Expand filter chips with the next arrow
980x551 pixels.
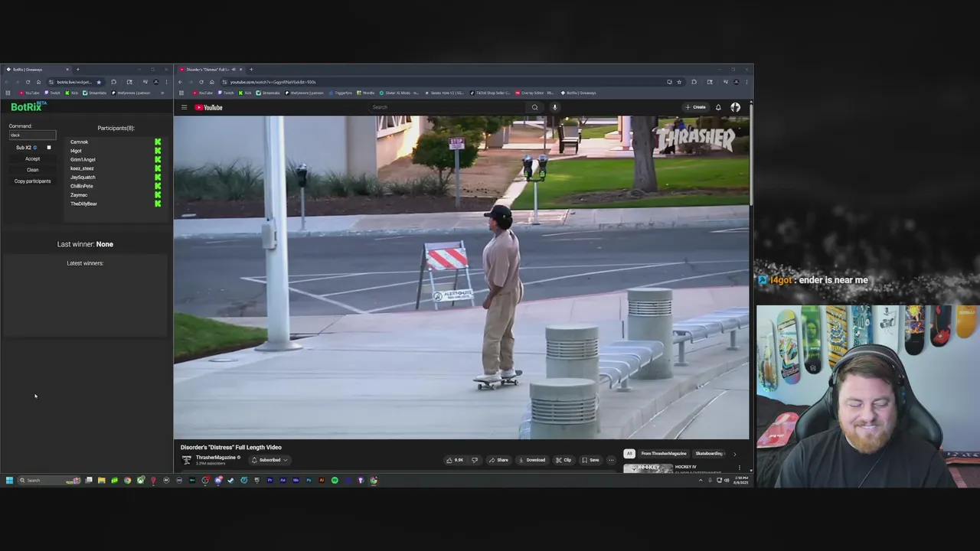(734, 454)
